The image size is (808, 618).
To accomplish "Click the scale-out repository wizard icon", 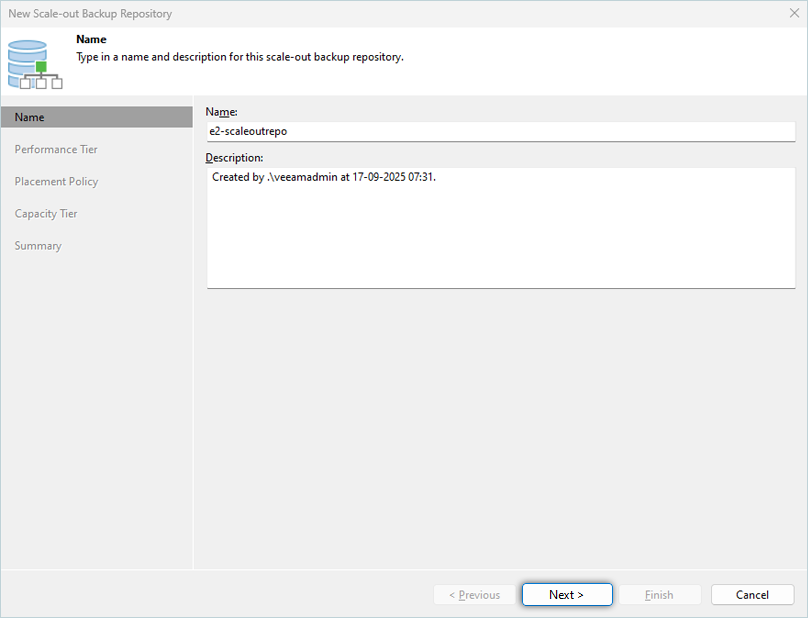I will [34, 64].
